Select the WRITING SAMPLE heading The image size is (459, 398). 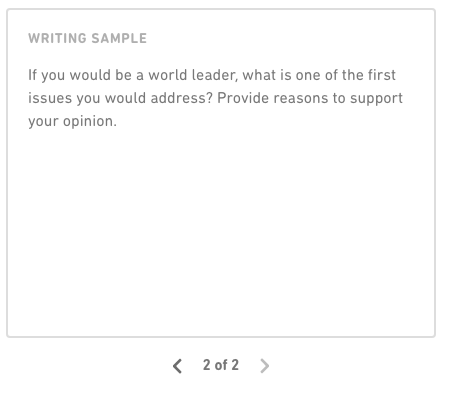87,38
